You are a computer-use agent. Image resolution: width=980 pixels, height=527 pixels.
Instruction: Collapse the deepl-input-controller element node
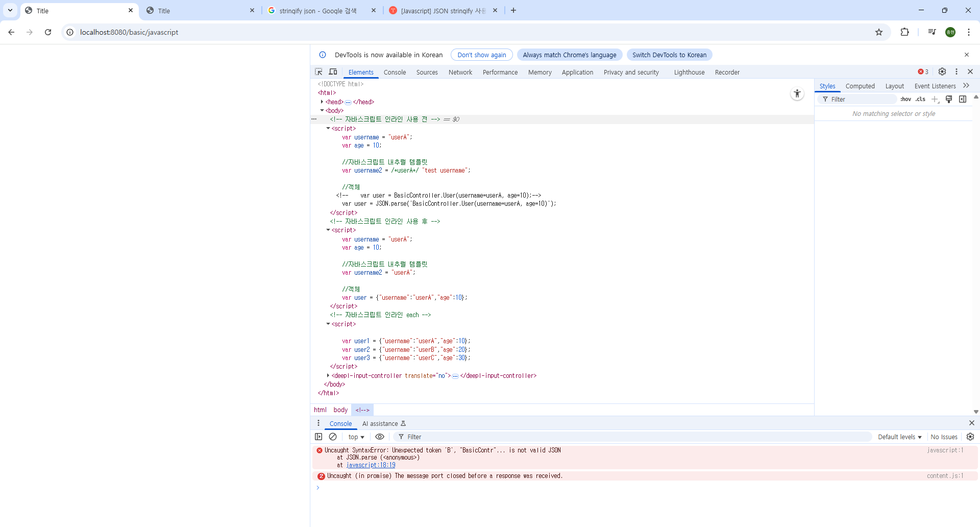[328, 375]
